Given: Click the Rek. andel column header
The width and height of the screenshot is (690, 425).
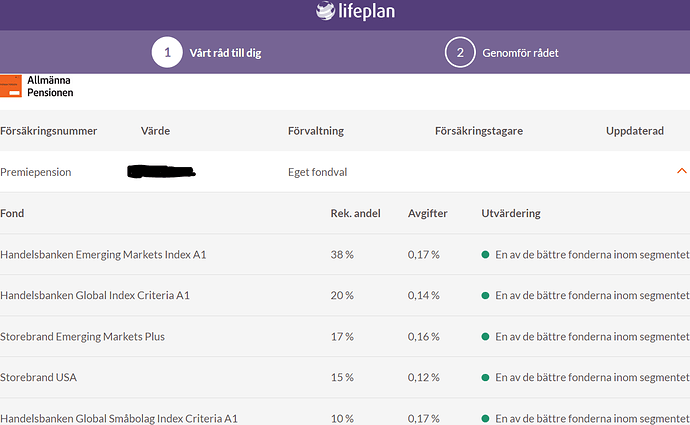Looking at the screenshot, I should point(355,214).
